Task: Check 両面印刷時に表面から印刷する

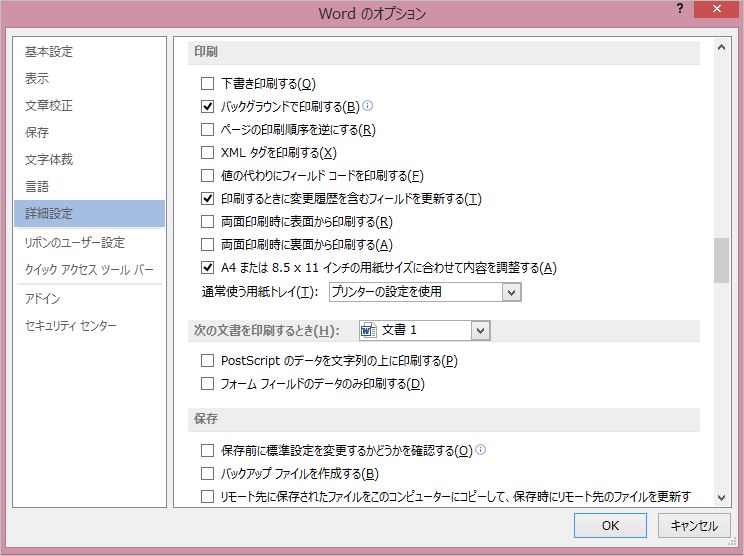Action: pyautogui.click(x=207, y=222)
